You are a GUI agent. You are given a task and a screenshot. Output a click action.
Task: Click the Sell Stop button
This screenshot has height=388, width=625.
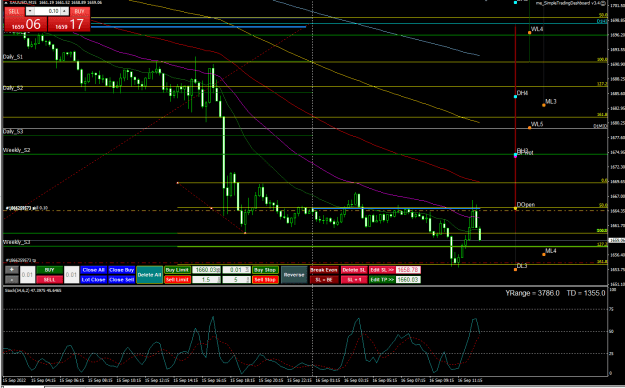point(265,280)
